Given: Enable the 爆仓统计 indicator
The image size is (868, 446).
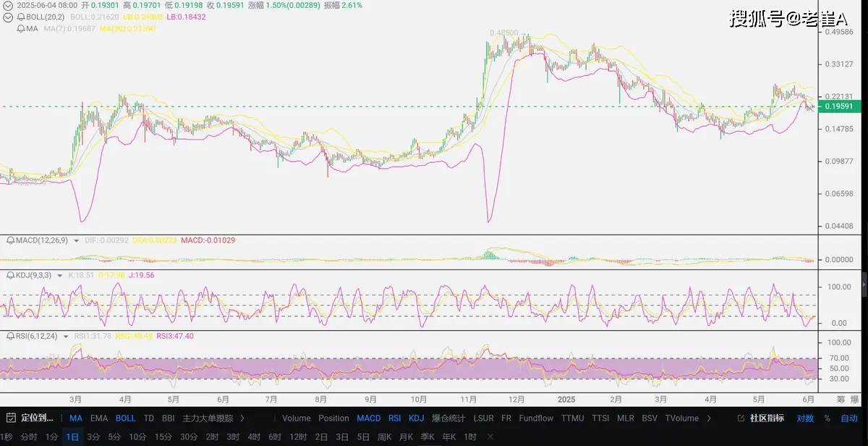Looking at the screenshot, I should pyautogui.click(x=449, y=418).
